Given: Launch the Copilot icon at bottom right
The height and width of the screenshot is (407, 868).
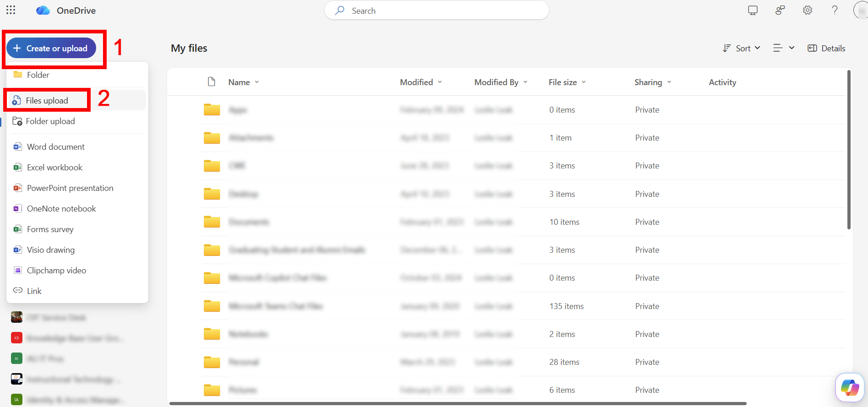Looking at the screenshot, I should coord(850,388).
